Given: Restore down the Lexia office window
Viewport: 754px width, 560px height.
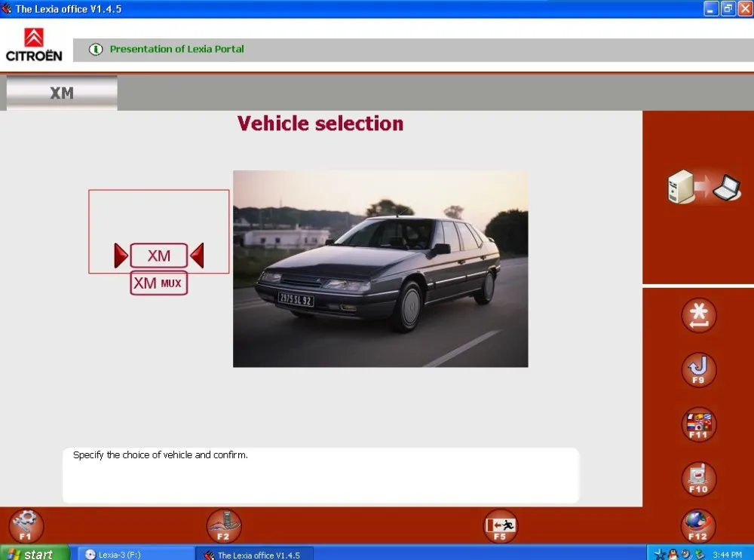Looking at the screenshot, I should 728,8.
